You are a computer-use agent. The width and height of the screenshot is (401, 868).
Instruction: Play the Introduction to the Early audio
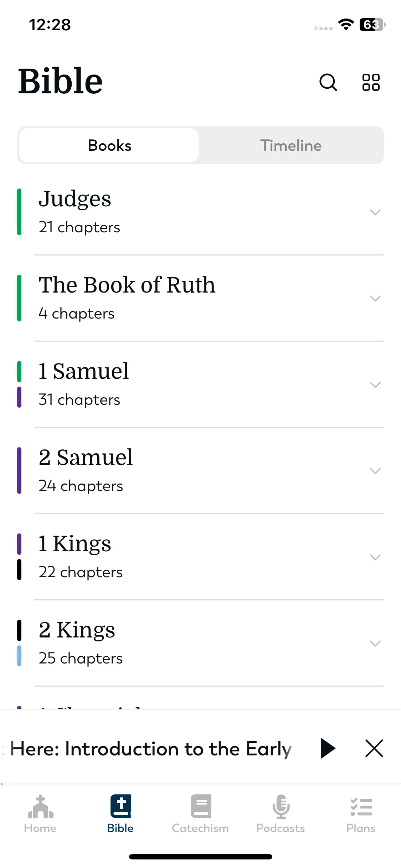click(328, 748)
